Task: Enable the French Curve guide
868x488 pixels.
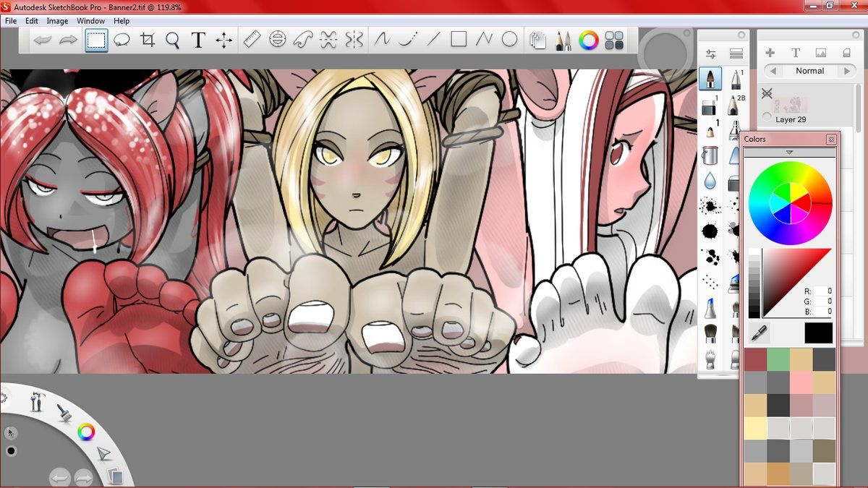Action: [303, 39]
